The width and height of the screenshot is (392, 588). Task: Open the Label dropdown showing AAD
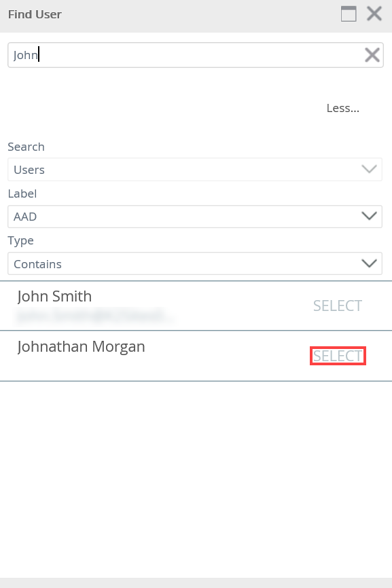pos(195,217)
